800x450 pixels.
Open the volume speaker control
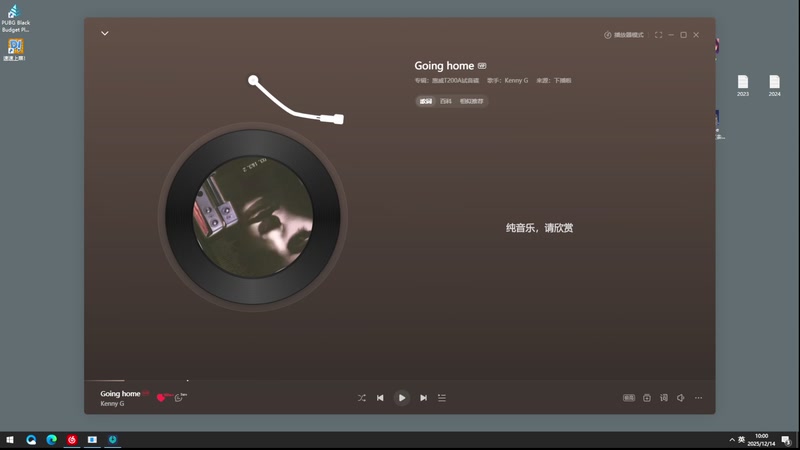point(681,398)
